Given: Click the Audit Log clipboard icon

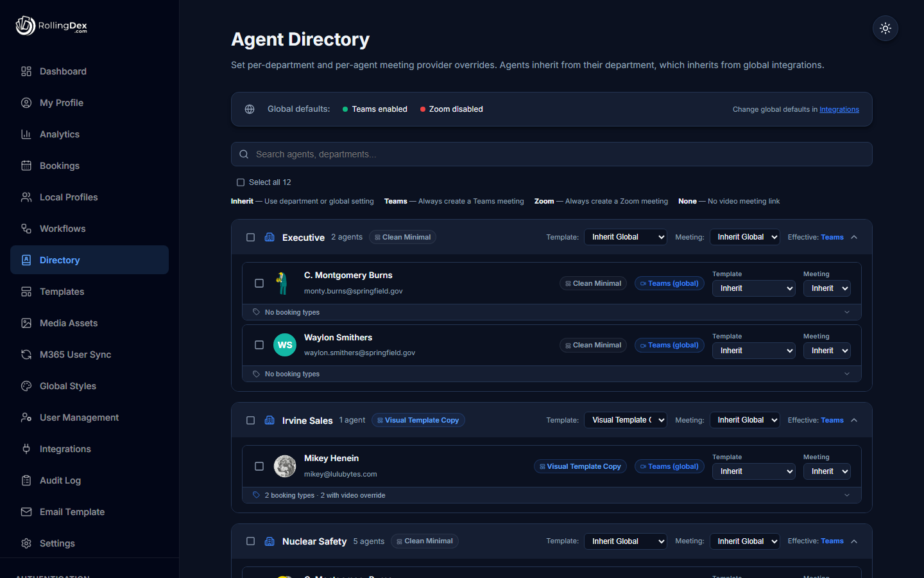Looking at the screenshot, I should pyautogui.click(x=26, y=480).
